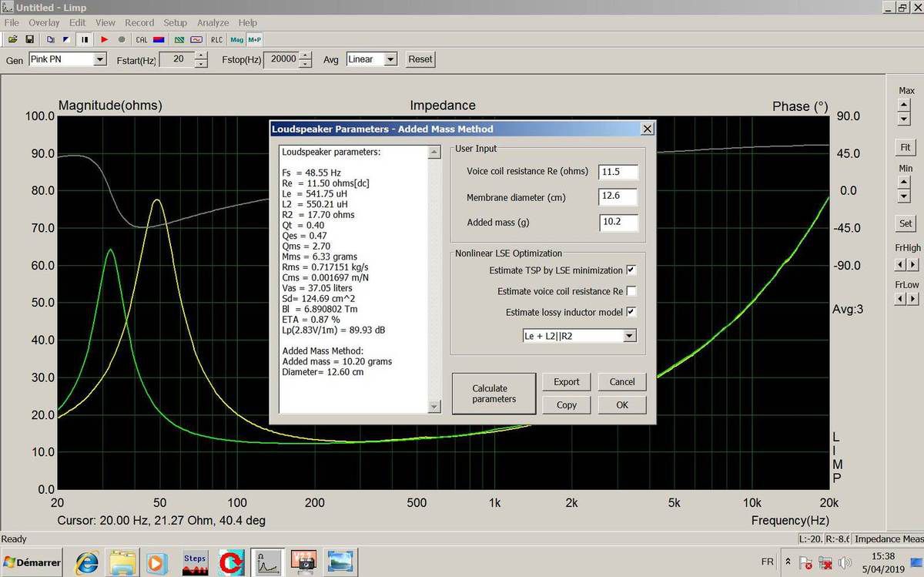The width and height of the screenshot is (924, 577).
Task: Switch to M+P magnitude and phase view
Action: point(254,39)
